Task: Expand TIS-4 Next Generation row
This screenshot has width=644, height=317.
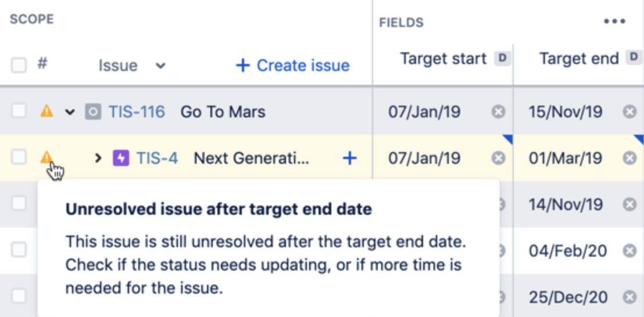Action: tap(98, 158)
